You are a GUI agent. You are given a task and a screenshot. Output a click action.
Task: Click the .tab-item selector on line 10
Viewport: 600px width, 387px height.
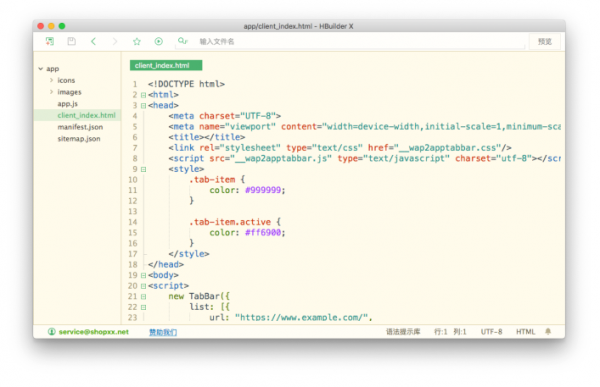(x=212, y=180)
